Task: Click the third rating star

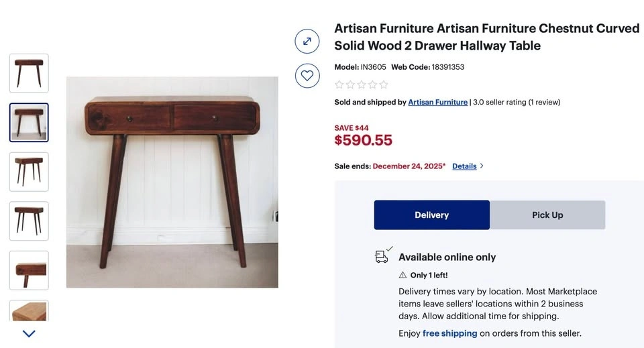Action: click(x=362, y=84)
